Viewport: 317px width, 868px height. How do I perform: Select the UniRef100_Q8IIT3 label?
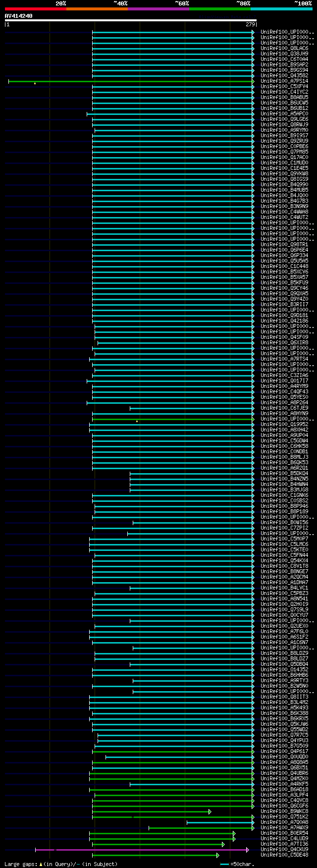(284, 697)
